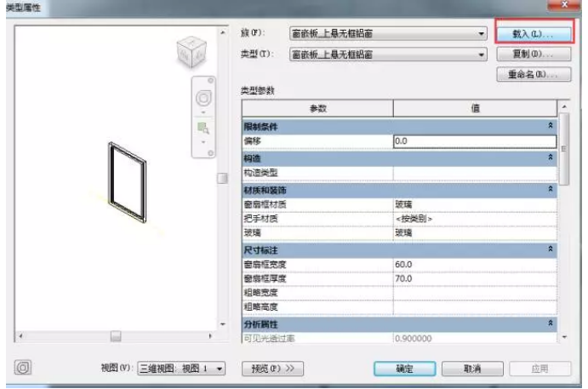Select the 窗扇框材质 value 玻璃
The image size is (588, 389).
point(475,204)
